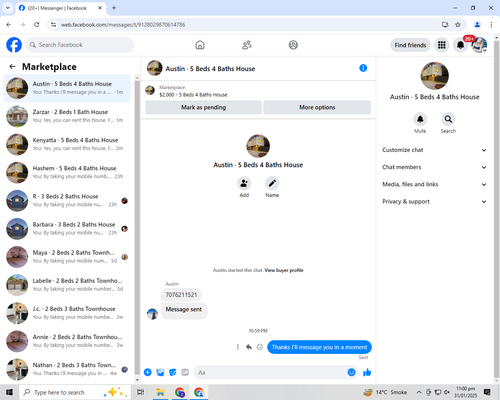Image resolution: width=500 pixels, height=400 pixels.
Task: Search in conversation with the magnifier icon
Action: click(448, 119)
